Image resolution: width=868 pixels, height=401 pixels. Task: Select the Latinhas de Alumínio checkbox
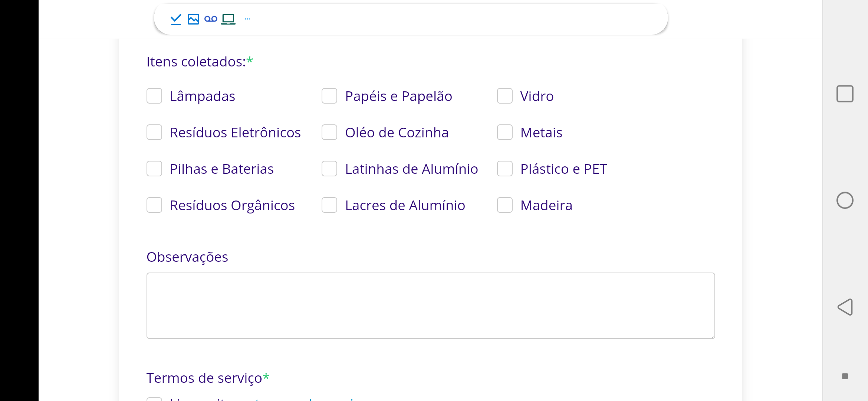(x=329, y=169)
